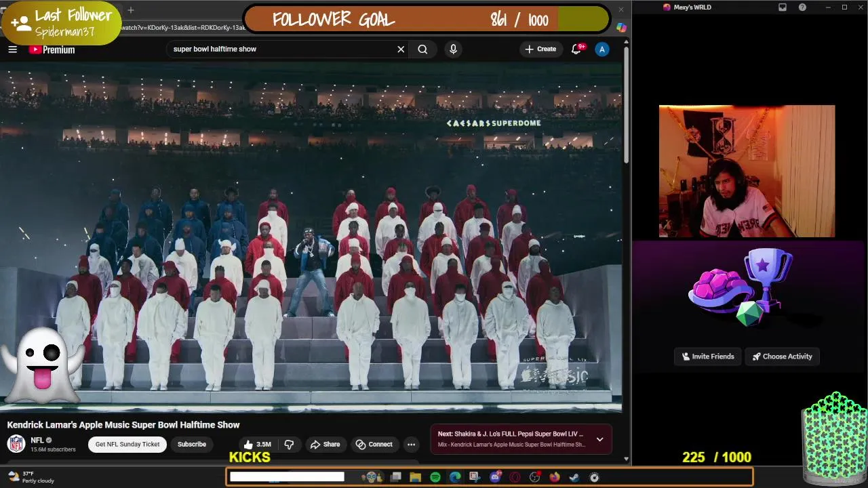Open the speedometer app on the taskbar

tap(595, 477)
